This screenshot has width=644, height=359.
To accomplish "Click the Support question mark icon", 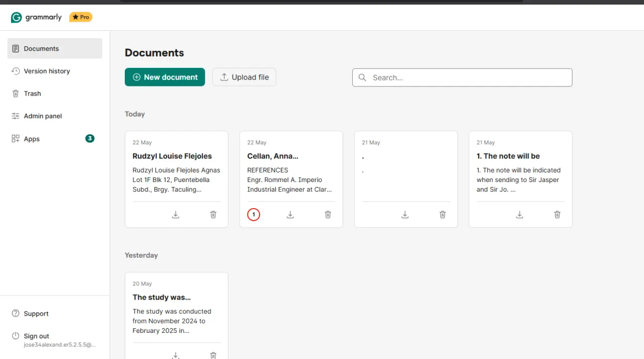I will pos(16,314).
